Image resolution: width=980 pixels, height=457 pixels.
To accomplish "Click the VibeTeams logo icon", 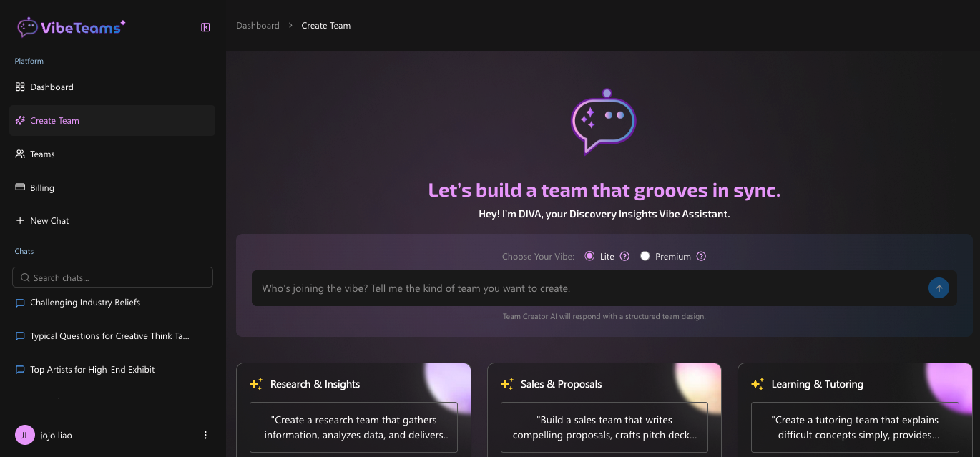I will click(28, 26).
